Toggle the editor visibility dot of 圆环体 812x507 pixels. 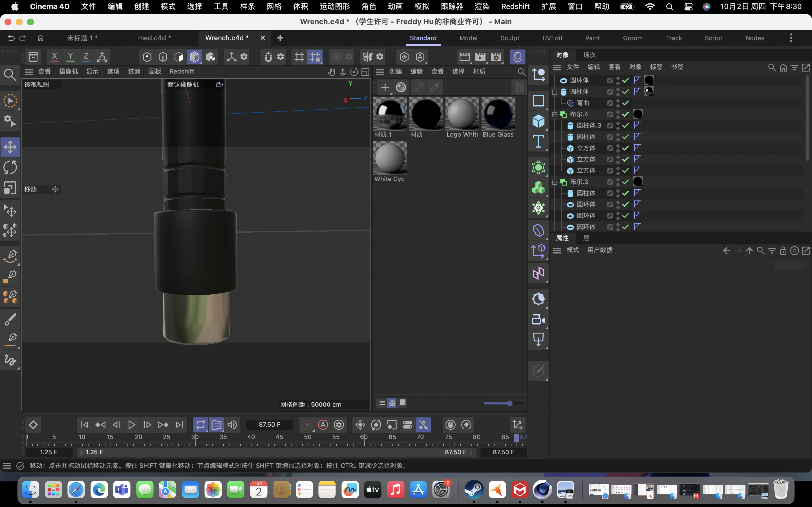pyautogui.click(x=618, y=79)
